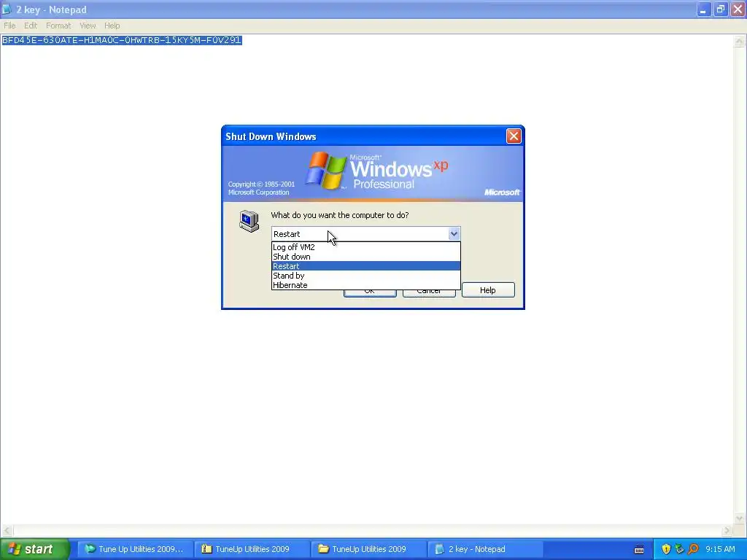Click the 9:15 AM system clock
Screen dimensions: 747x560
tap(720, 549)
